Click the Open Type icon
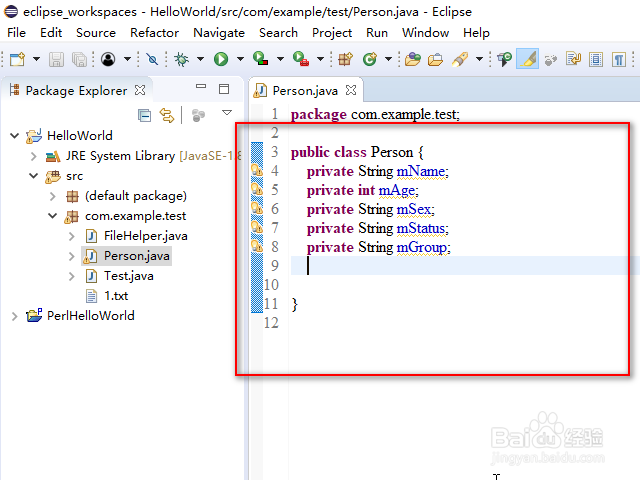 [413, 59]
